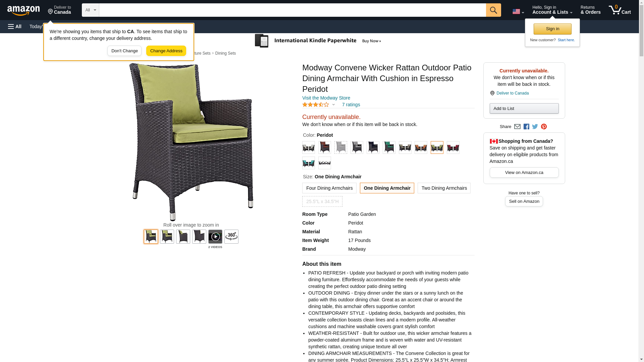
Task: Share on Facebook icon
Action: point(526,127)
